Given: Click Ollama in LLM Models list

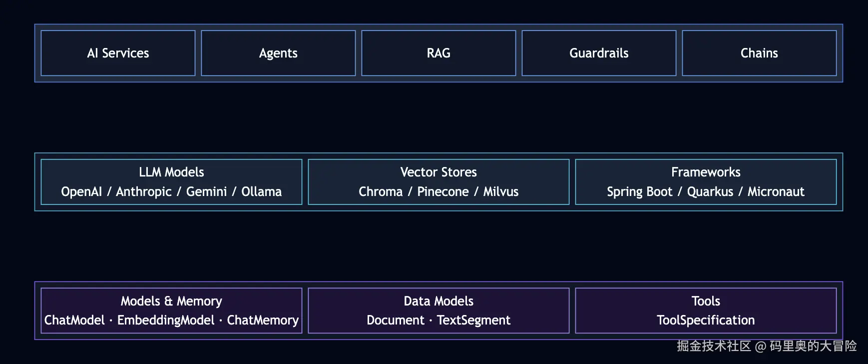Looking at the screenshot, I should tap(262, 191).
